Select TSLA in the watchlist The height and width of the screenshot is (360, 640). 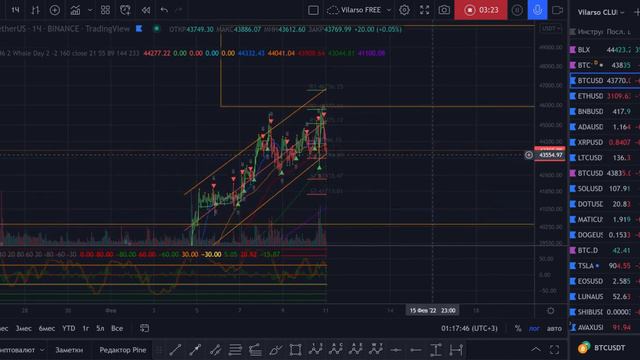(x=604, y=266)
